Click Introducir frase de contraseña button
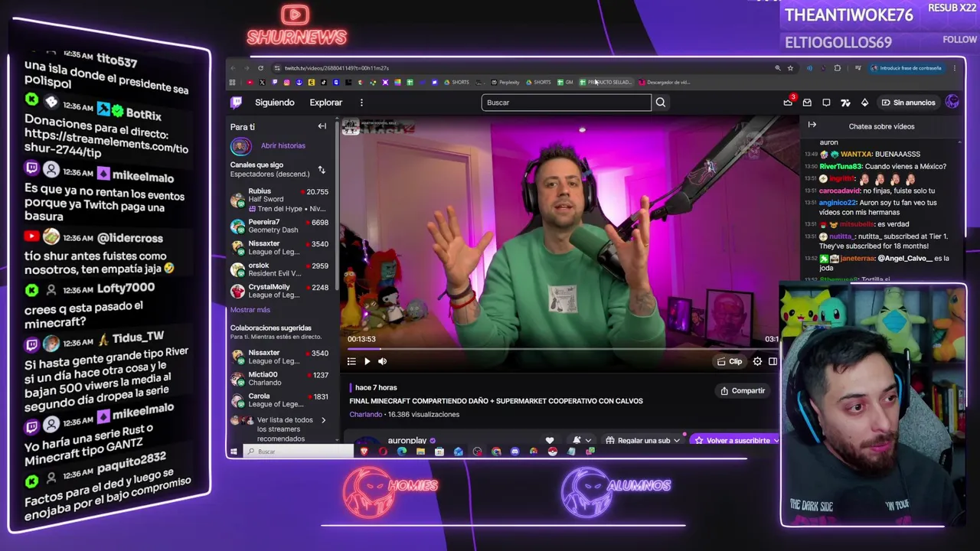 click(x=906, y=68)
